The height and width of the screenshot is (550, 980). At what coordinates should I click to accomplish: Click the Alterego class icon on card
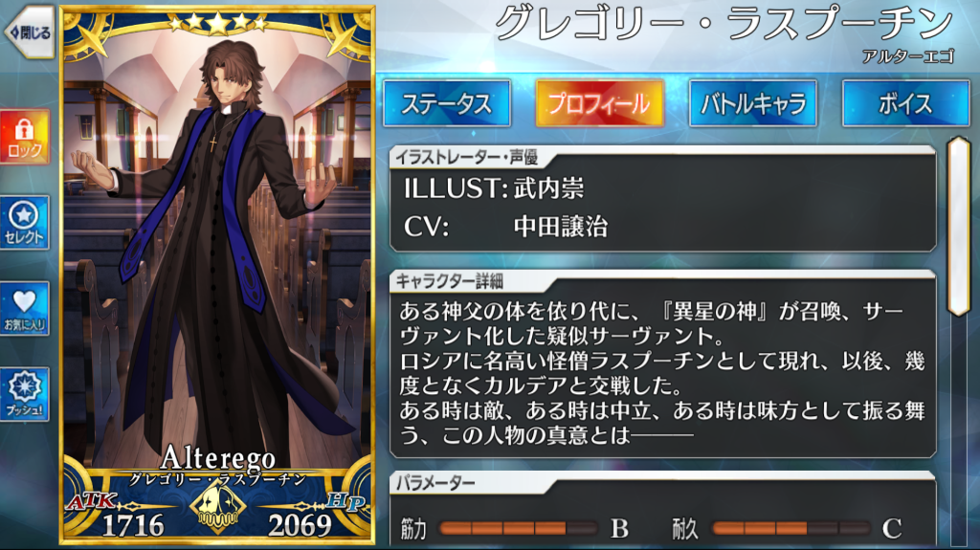[x=217, y=507]
